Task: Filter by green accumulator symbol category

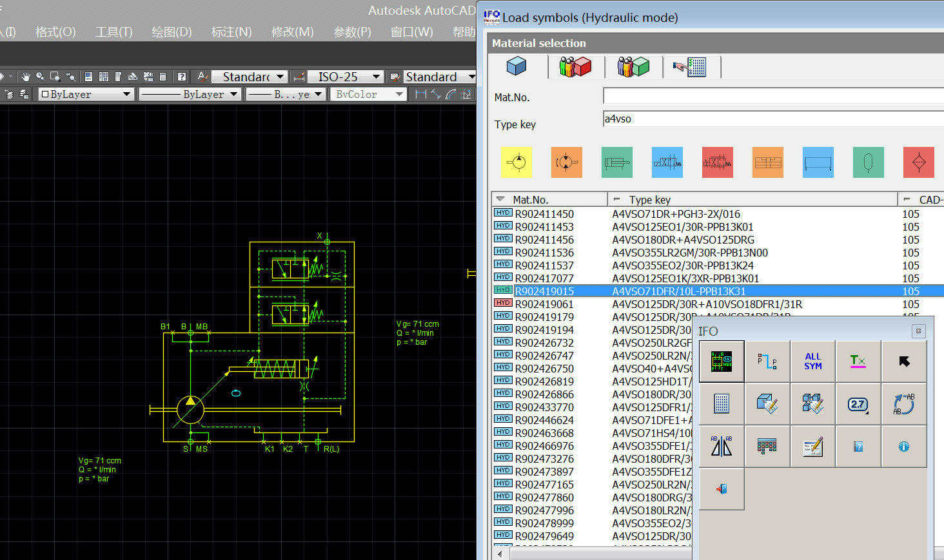Action: (869, 162)
